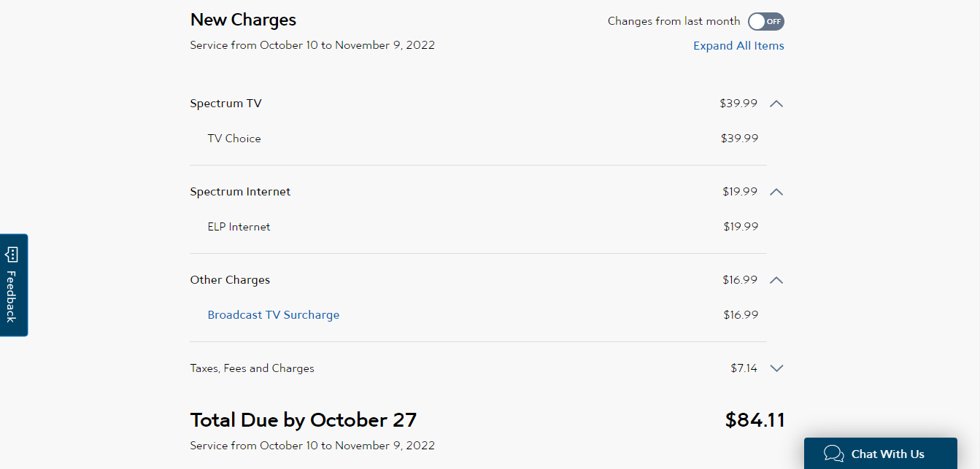Click the Feedback side tab

13,285
